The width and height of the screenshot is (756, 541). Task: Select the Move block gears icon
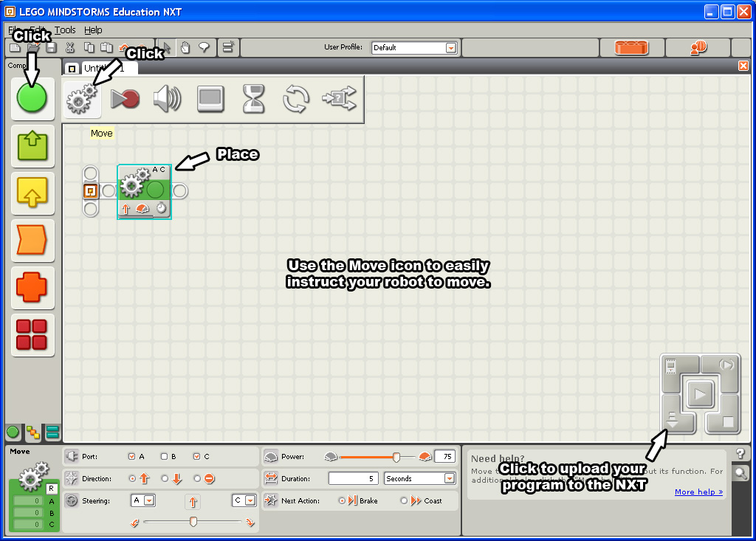pos(82,99)
